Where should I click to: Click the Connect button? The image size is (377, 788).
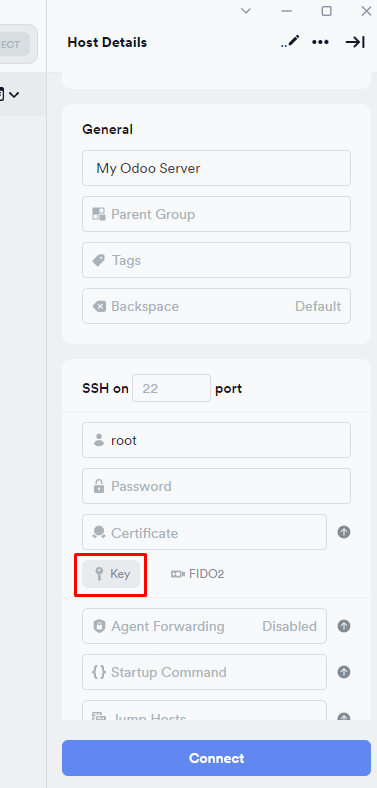(x=217, y=758)
